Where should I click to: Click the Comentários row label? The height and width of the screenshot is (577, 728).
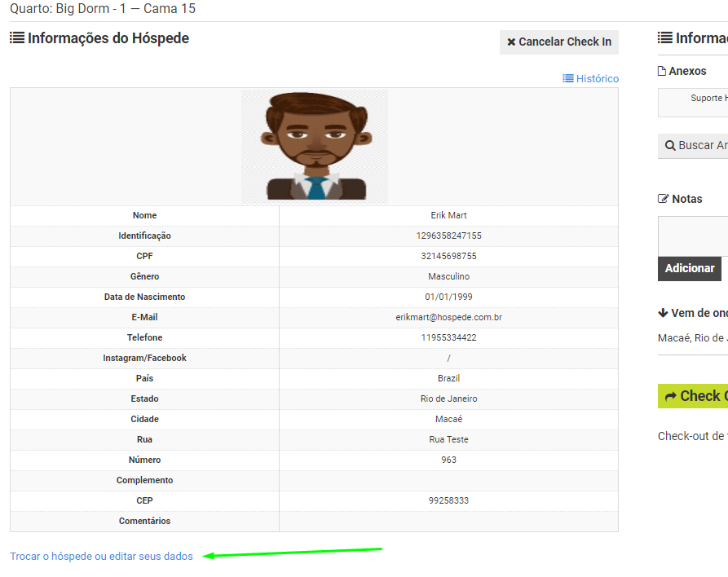144,522
